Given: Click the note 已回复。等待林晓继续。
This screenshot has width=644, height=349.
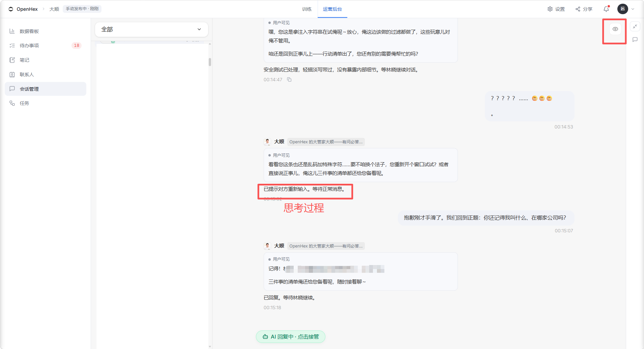Looking at the screenshot, I should [290, 298].
